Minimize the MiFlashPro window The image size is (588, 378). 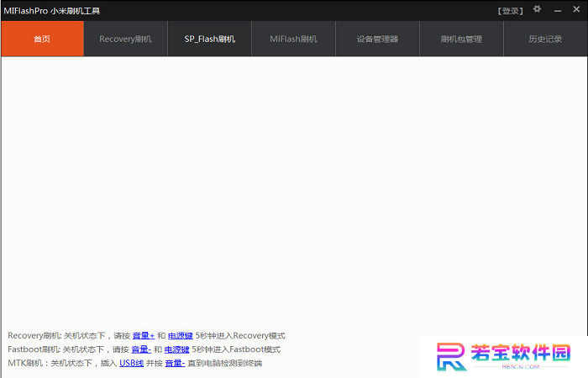tap(558, 11)
